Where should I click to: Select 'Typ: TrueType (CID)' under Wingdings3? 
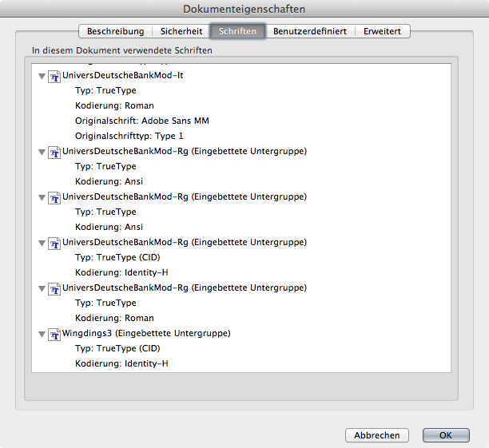click(117, 348)
